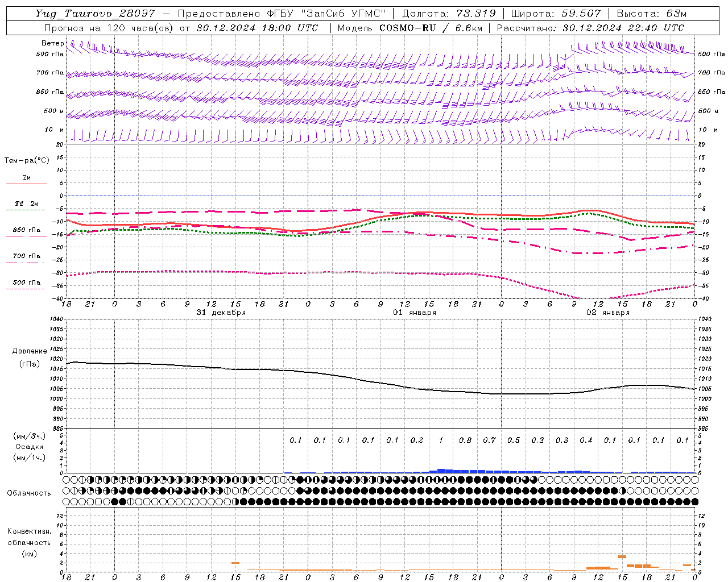The image size is (728, 582).
Task: Select the Модель COSMO-RU / 6.6км label
Action: pyautogui.click(x=409, y=28)
